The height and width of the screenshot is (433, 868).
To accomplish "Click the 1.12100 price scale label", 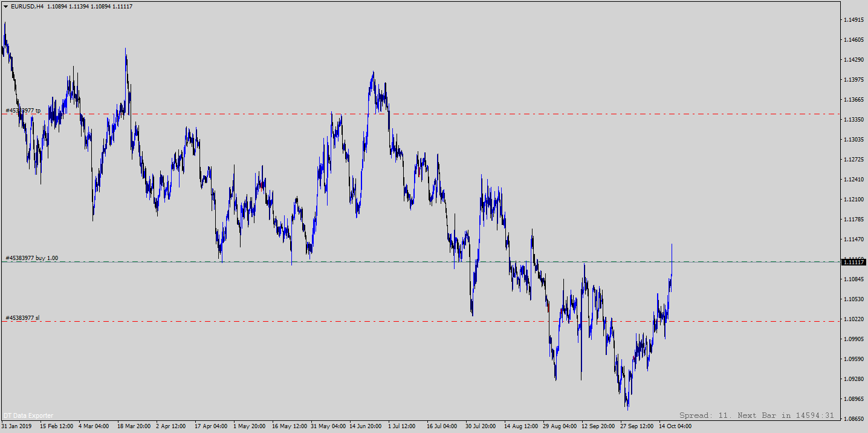I will pyautogui.click(x=854, y=200).
